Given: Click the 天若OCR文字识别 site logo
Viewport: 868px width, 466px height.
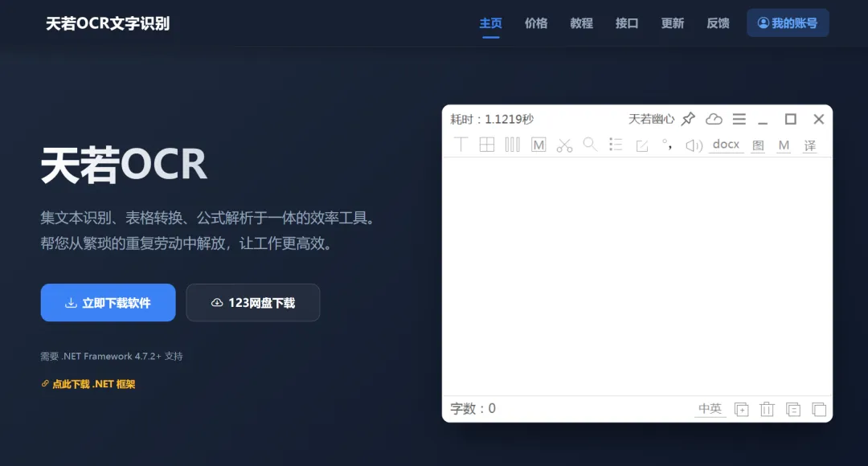Looking at the screenshot, I should (x=108, y=23).
